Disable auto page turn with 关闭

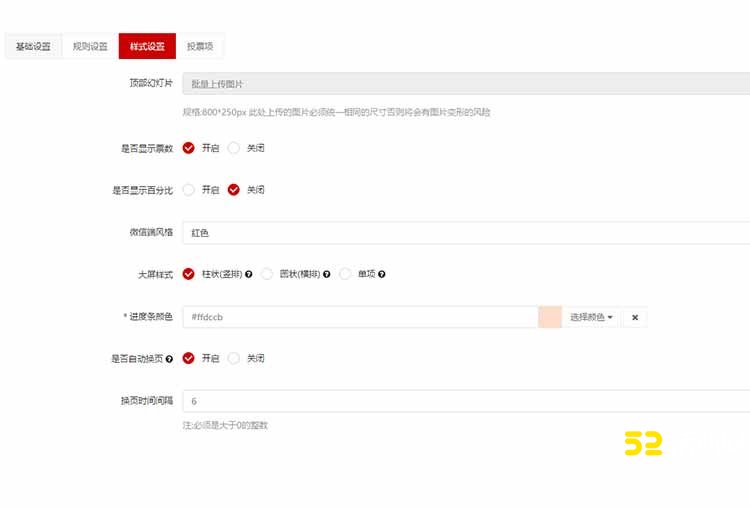pos(234,358)
